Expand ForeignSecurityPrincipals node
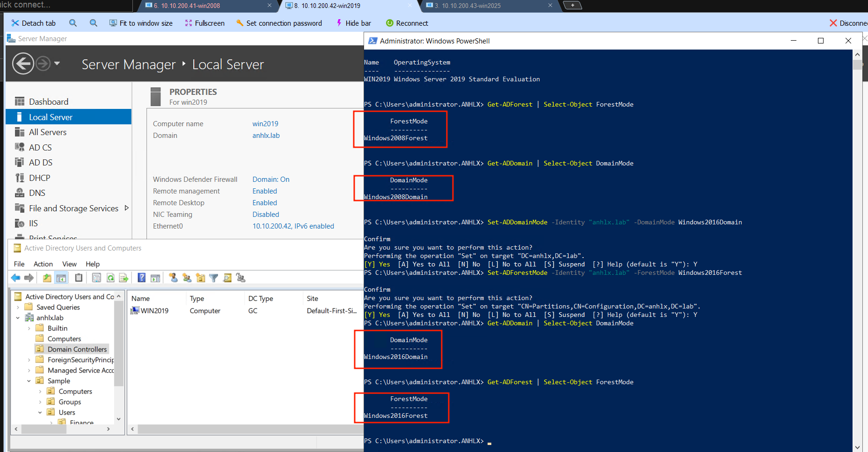Screen dimensions: 868x452 point(29,360)
